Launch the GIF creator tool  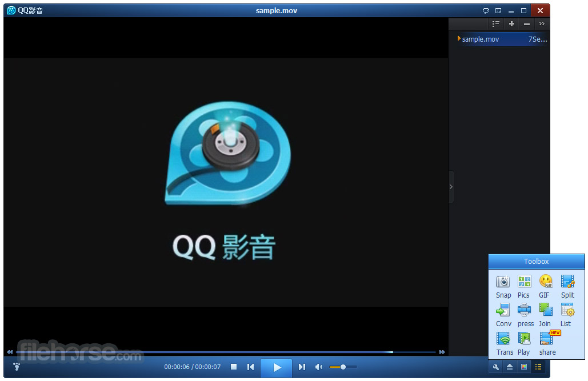[545, 287]
